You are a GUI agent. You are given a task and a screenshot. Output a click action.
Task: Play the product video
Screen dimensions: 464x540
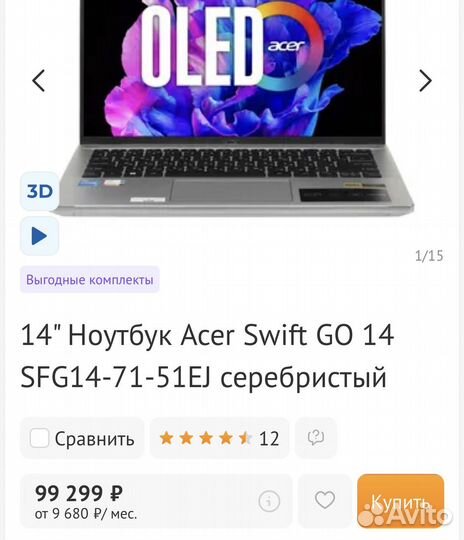(40, 236)
